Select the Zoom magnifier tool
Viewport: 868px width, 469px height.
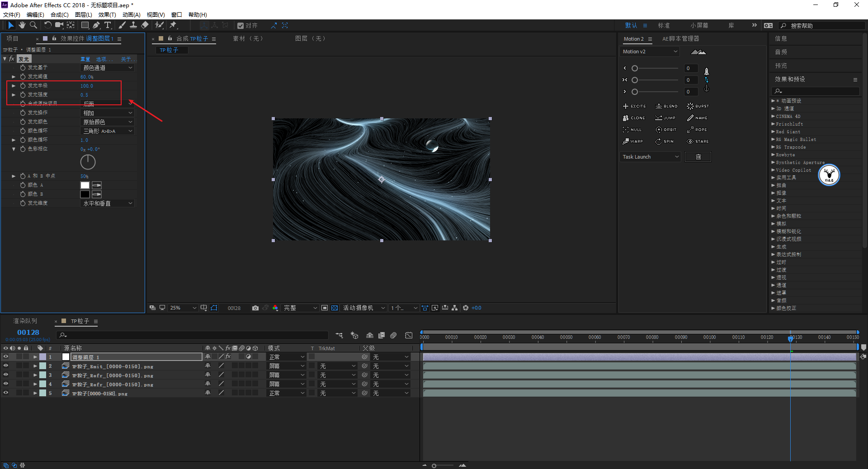(x=33, y=25)
